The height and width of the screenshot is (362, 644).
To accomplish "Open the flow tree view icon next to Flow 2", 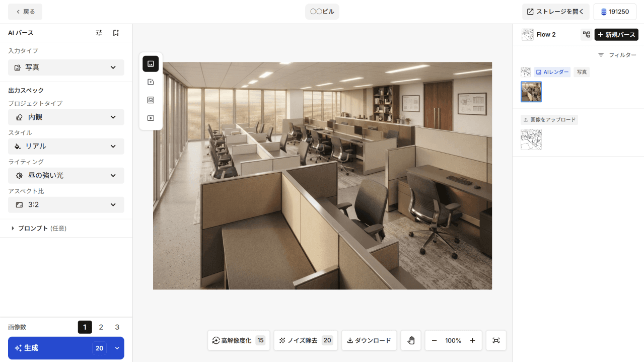I will [586, 35].
